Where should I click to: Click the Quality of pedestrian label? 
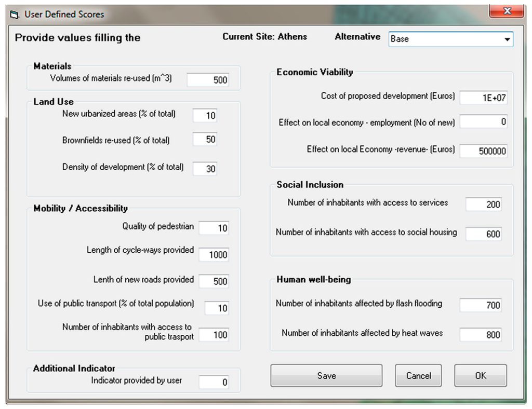click(x=158, y=226)
